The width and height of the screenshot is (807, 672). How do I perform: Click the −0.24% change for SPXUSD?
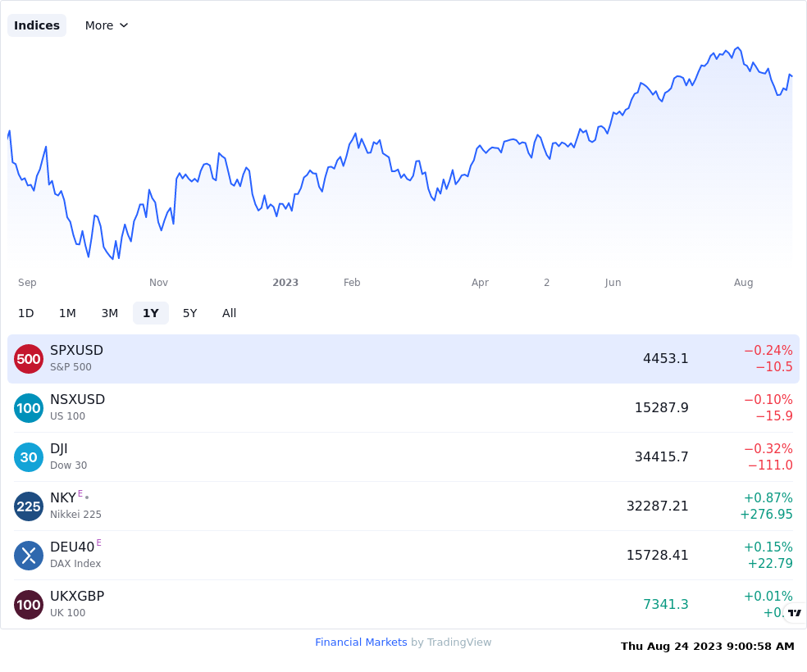coord(768,350)
